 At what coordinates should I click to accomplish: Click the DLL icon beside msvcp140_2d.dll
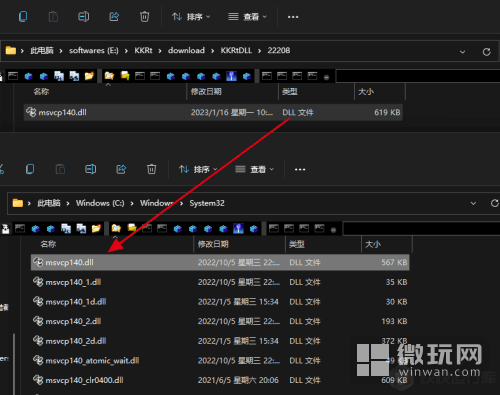coord(38,340)
